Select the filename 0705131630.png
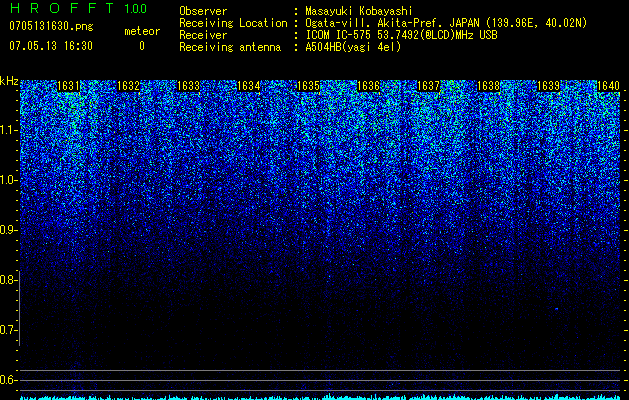Image resolution: width=629 pixels, height=400 pixels. coord(51,26)
